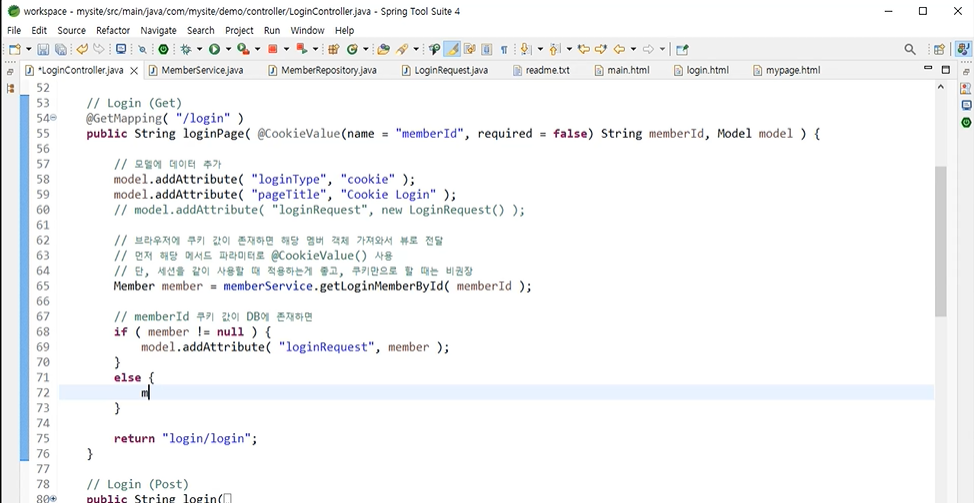
Task: Open the Run configurations dropdown arrow
Action: point(228,49)
